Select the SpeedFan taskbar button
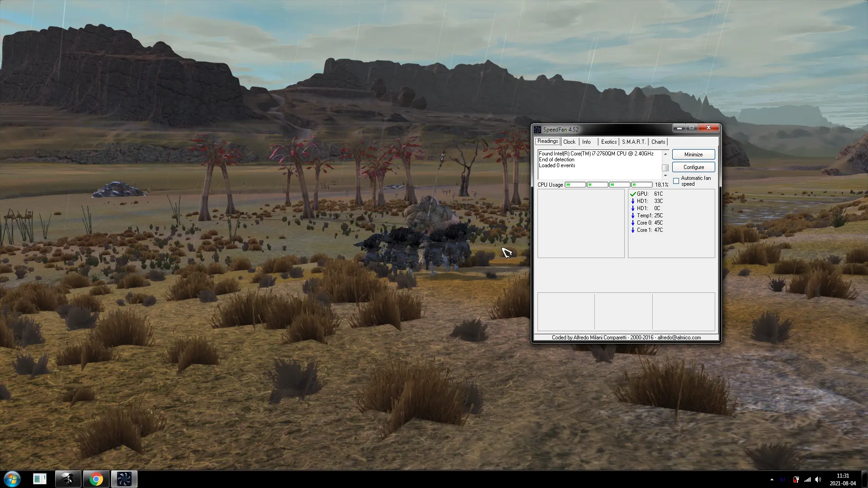The height and width of the screenshot is (488, 868). (x=124, y=479)
